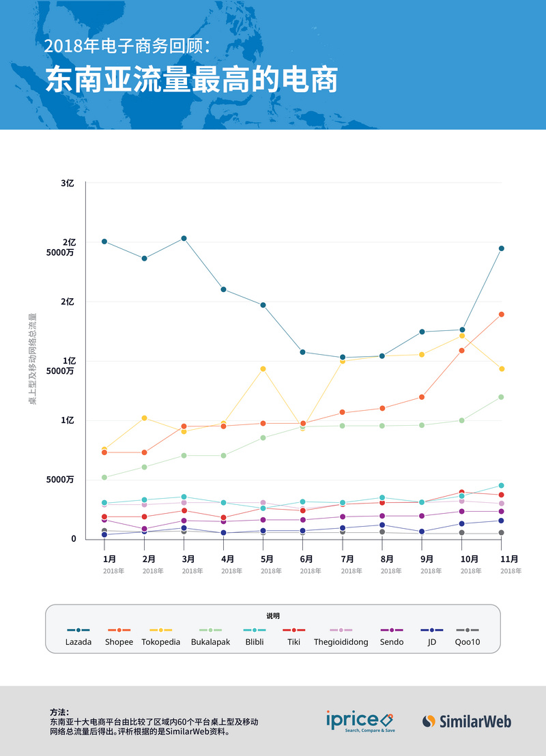Click Tokopedia's May spike data point
Screen dimensions: 546x756
point(263,369)
